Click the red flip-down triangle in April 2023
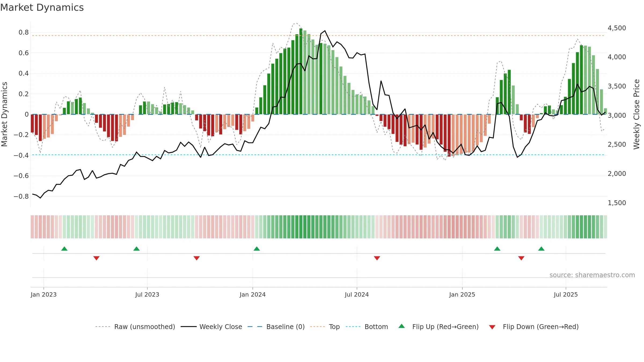Image resolution: width=644 pixels, height=362 pixels. click(x=96, y=258)
